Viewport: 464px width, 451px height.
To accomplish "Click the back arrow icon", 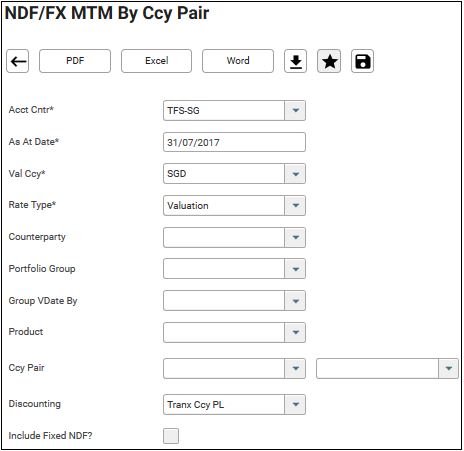I will click(18, 61).
